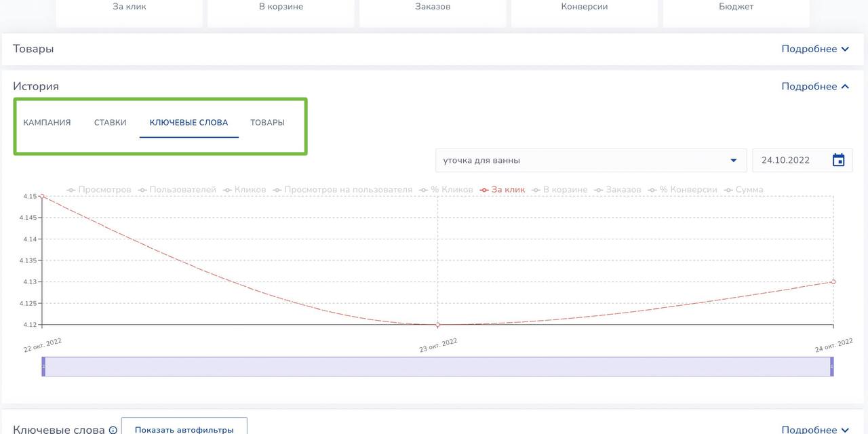Open the уточка для ванны keyword dropdown
This screenshot has width=868, height=434.
[x=590, y=161]
